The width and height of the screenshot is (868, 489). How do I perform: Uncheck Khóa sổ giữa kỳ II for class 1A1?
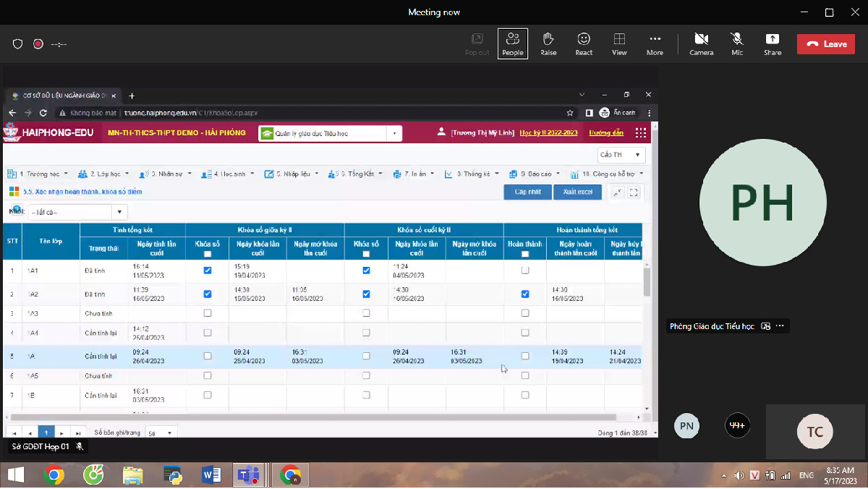pyautogui.click(x=207, y=270)
